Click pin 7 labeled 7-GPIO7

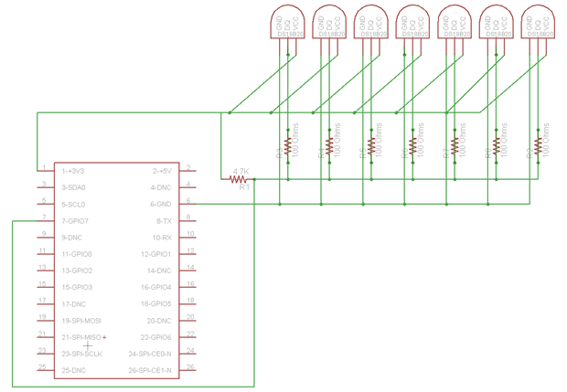click(x=46, y=220)
